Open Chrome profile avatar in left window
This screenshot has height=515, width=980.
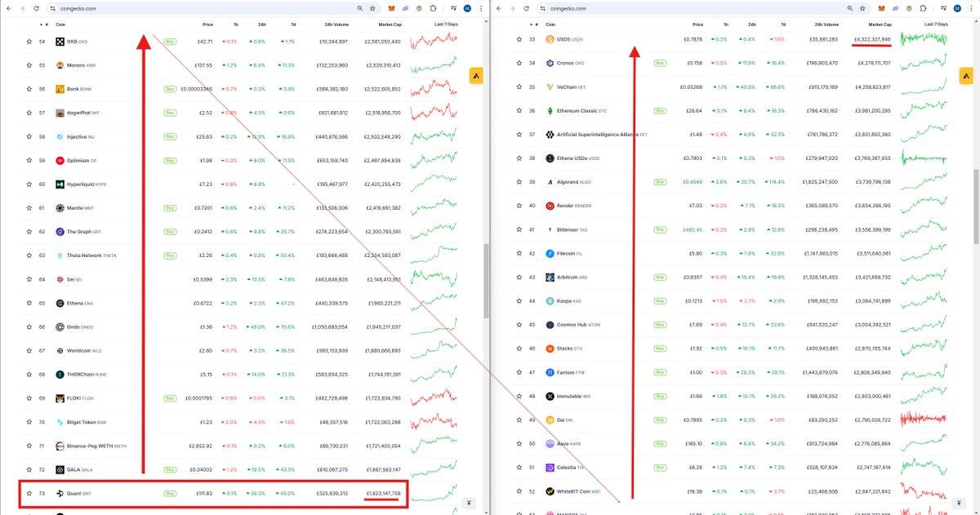pyautogui.click(x=467, y=8)
